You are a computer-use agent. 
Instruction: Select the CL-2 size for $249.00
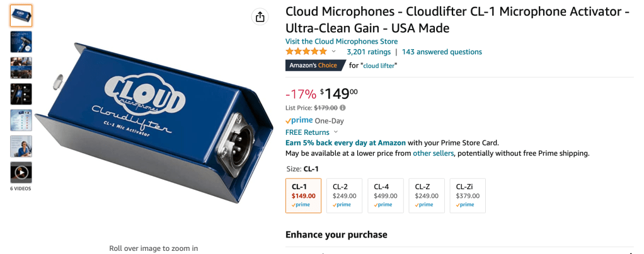coord(344,195)
